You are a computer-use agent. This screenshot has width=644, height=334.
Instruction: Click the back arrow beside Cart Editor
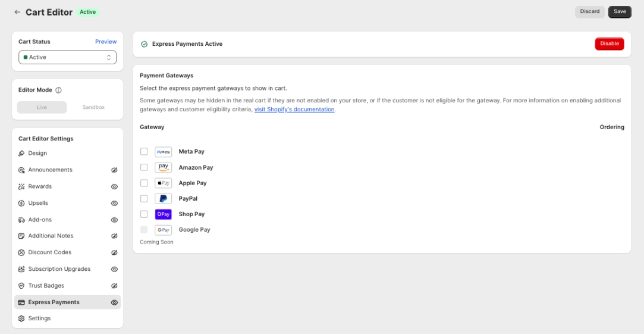point(17,12)
